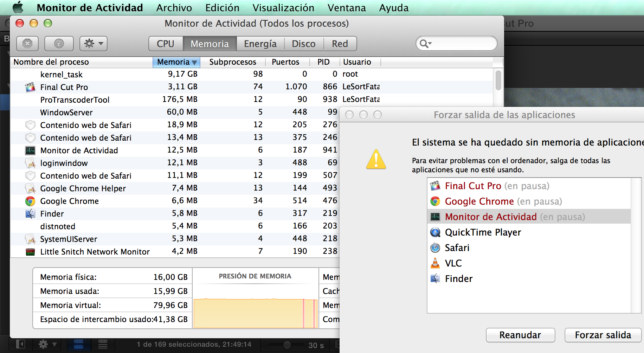Open the Ventana menu
The width and height of the screenshot is (644, 353).
tap(347, 7)
